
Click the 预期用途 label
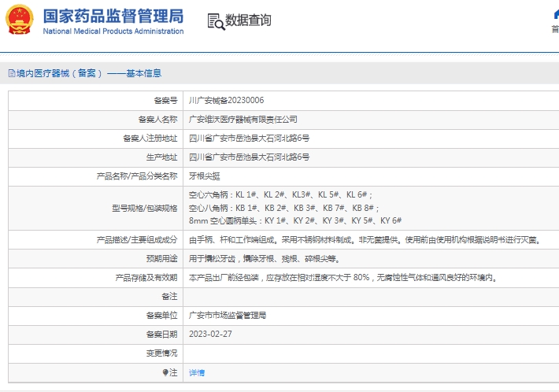point(161,259)
